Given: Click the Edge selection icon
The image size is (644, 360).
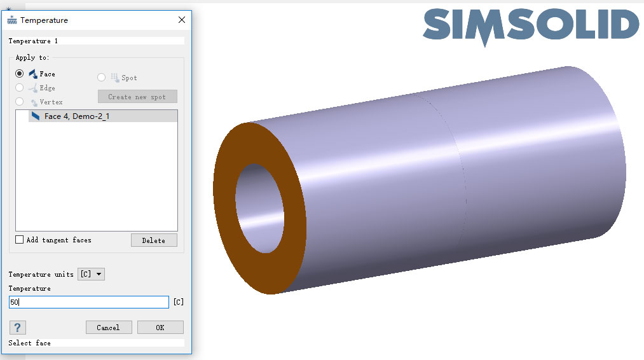Looking at the screenshot, I should point(33,88).
